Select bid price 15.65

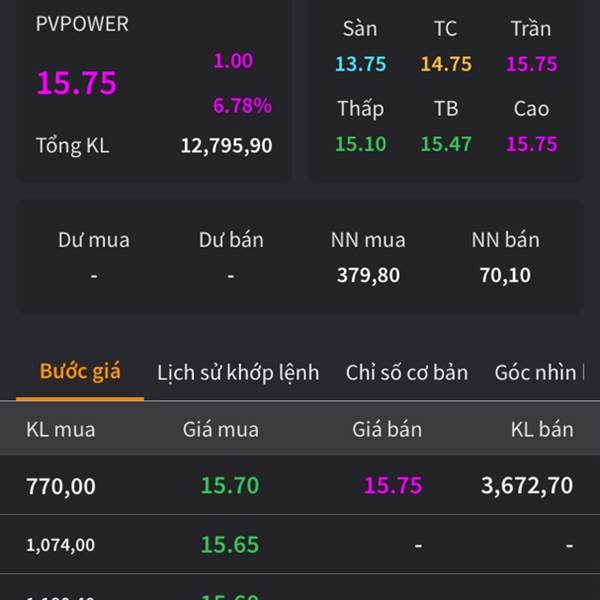click(x=230, y=545)
